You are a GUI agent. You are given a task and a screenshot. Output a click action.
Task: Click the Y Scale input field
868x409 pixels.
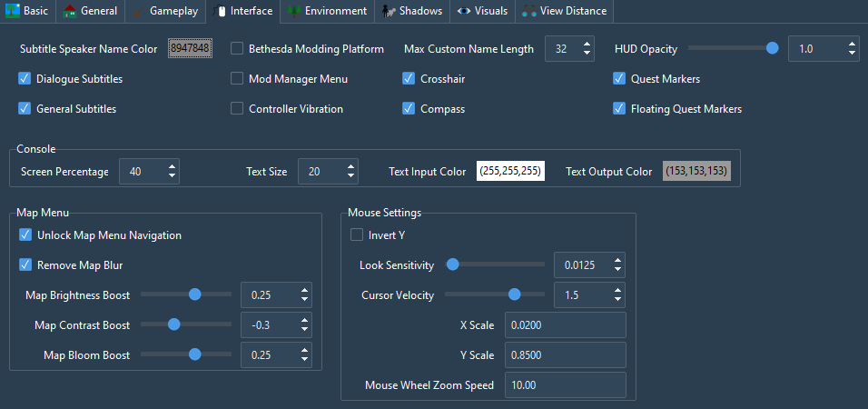click(x=565, y=354)
